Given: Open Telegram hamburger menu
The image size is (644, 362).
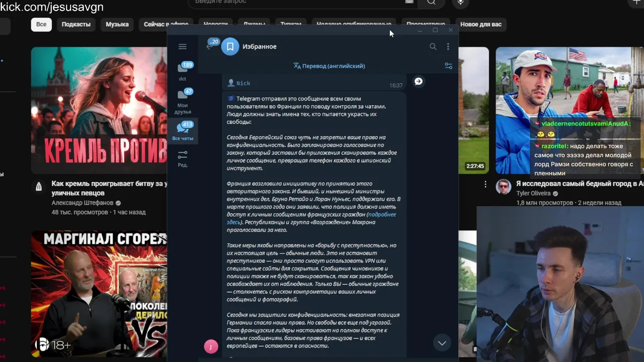Looking at the screenshot, I should [x=182, y=47].
